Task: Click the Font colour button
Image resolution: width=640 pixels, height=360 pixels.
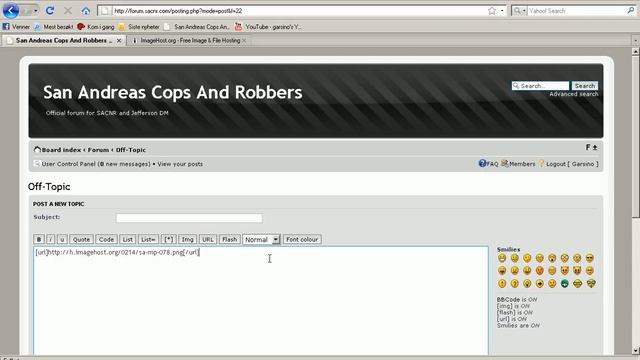Action: pyautogui.click(x=302, y=239)
